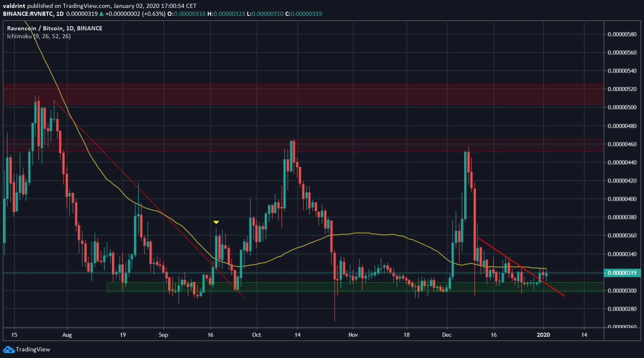This screenshot has height=358, width=644.
Task: Click the green price tag 0.00000319 on scale
Action: point(622,273)
